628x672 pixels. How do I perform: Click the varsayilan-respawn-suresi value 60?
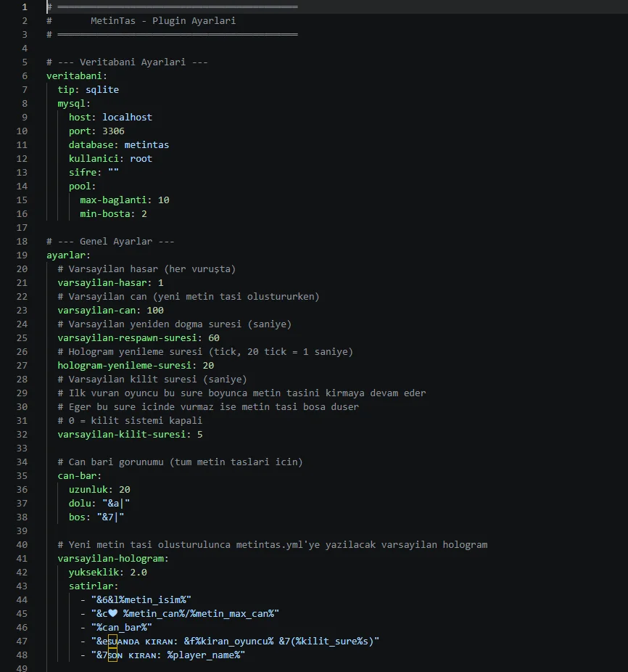coord(214,338)
